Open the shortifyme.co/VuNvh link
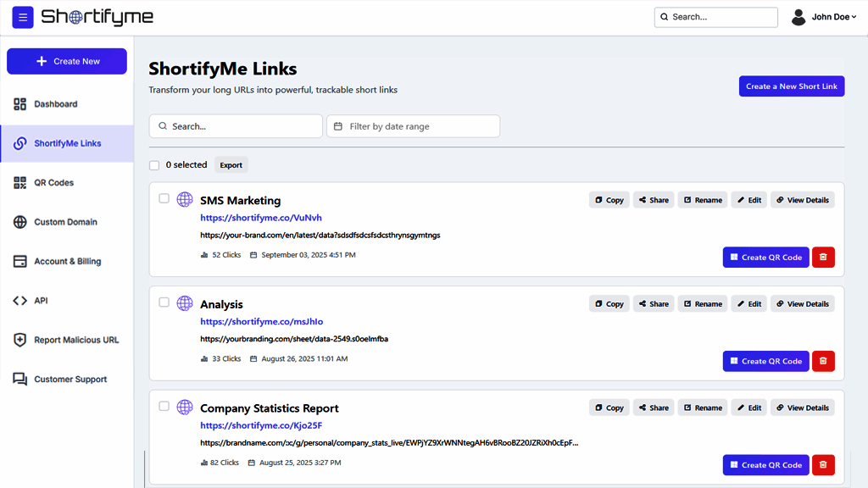Screen dimensions: 868x488 coord(261,218)
